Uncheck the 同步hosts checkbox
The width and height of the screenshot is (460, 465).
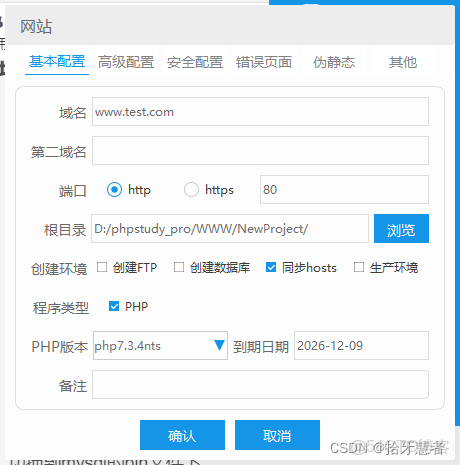[271, 267]
